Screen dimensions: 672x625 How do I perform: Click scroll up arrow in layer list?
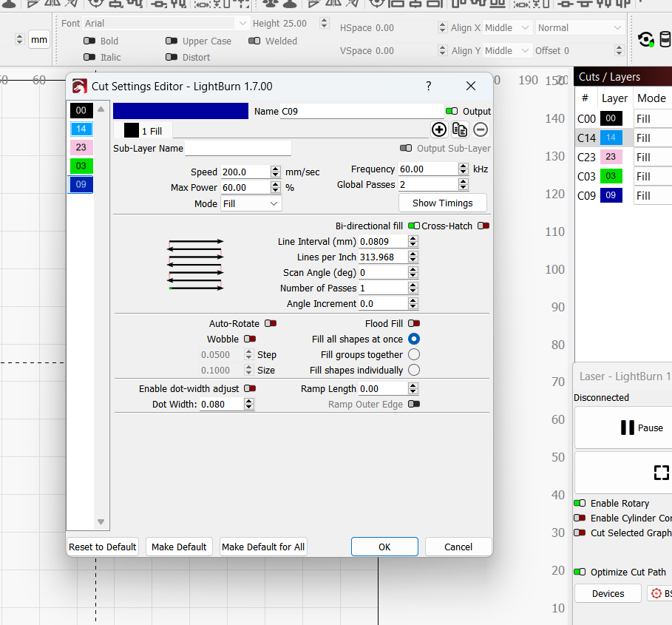101,109
